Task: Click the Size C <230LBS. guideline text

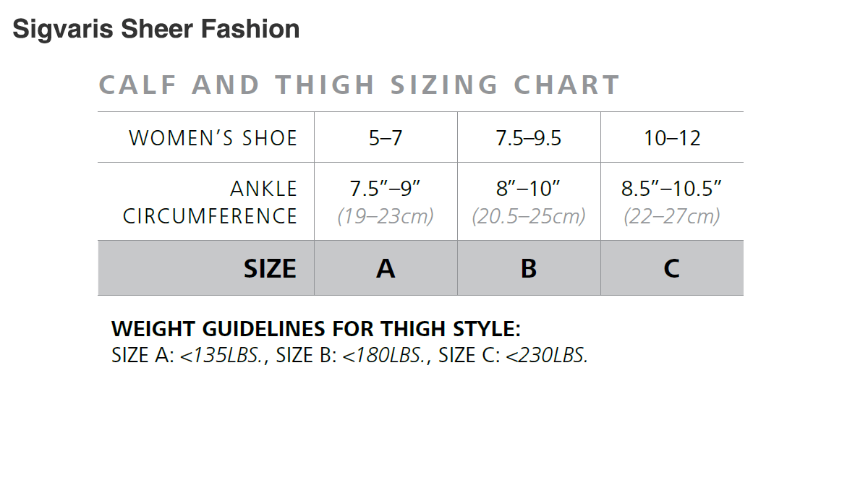Action: 514,356
